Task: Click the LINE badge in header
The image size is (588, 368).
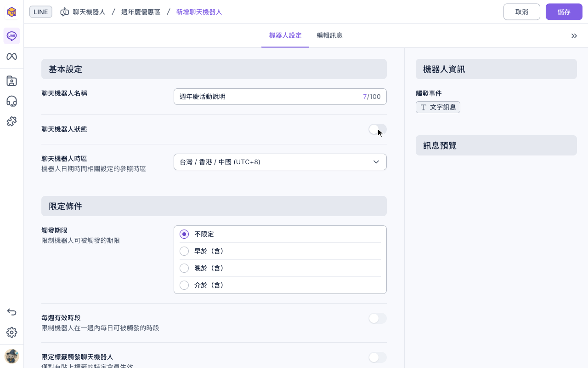Action: (x=41, y=12)
